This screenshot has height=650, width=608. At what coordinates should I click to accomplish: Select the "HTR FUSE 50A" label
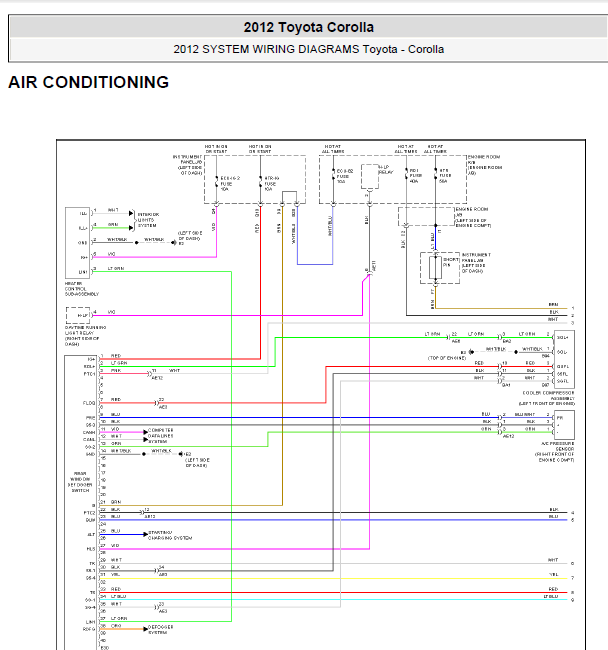[x=444, y=176]
